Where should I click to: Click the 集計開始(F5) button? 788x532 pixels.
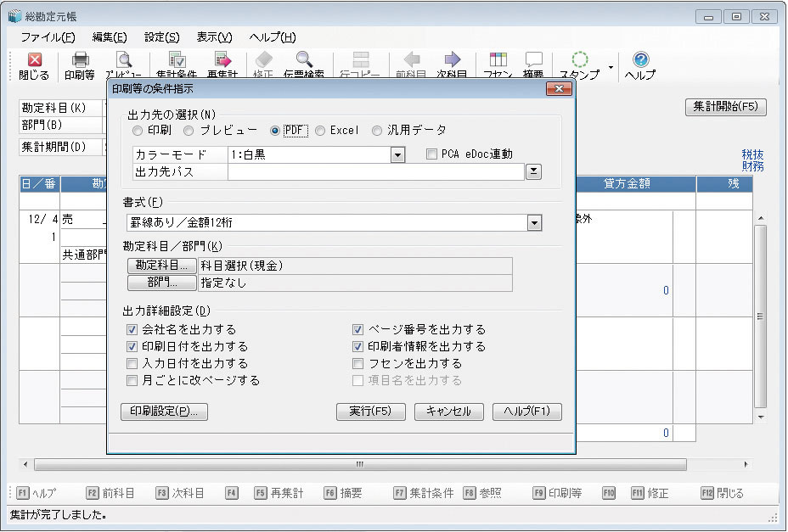click(726, 107)
